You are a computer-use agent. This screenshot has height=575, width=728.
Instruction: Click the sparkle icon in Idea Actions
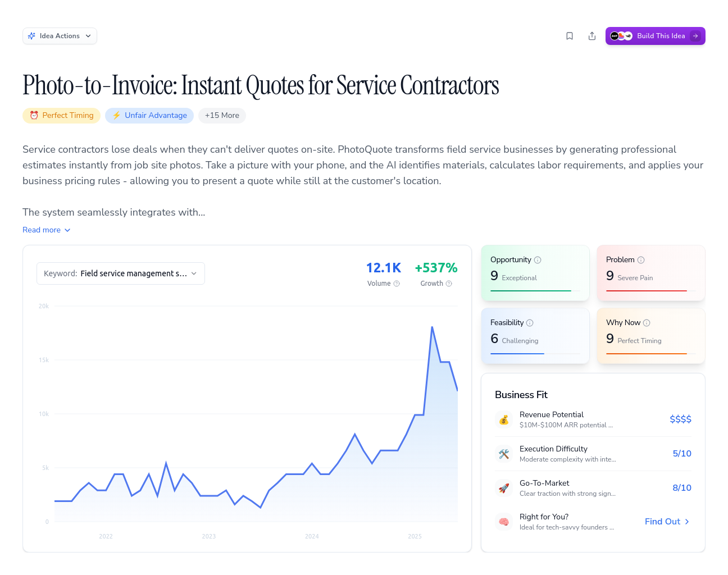click(31, 36)
